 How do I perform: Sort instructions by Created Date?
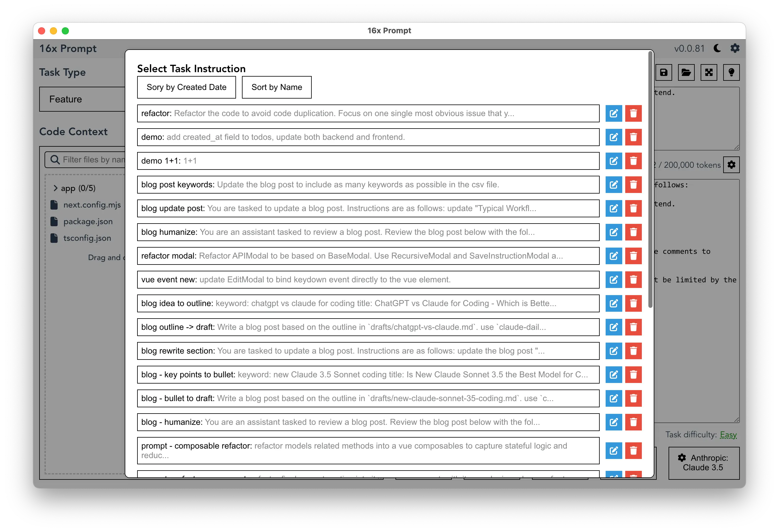pyautogui.click(x=186, y=87)
